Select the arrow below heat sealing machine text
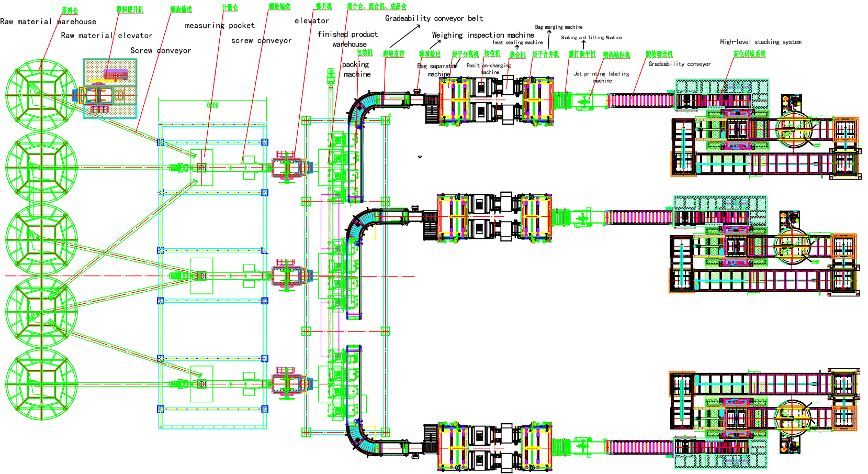 517,48
